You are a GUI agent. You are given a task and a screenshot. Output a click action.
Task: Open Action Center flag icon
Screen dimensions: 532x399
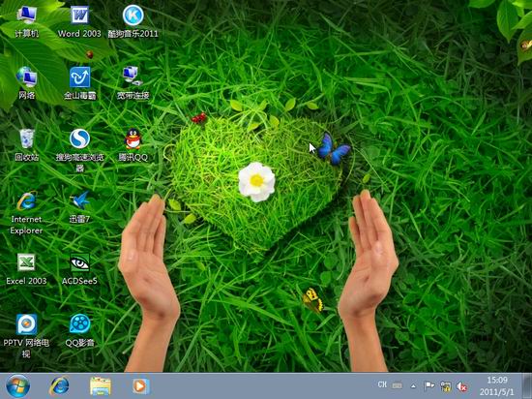pos(429,385)
